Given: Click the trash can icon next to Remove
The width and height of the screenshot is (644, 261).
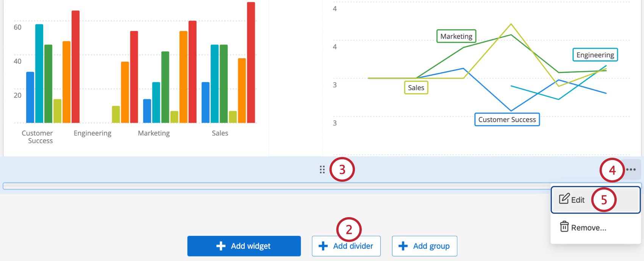Looking at the screenshot, I should point(564,227).
